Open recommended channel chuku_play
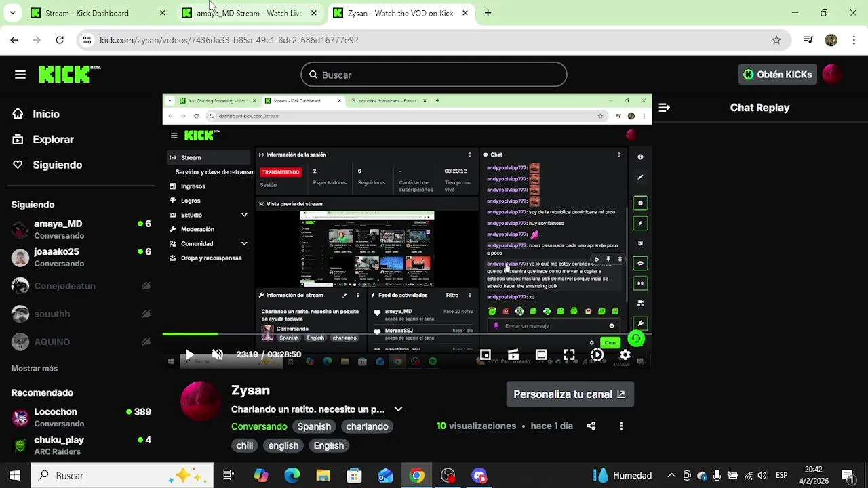Viewport: 868px width, 488px height. [x=81, y=445]
